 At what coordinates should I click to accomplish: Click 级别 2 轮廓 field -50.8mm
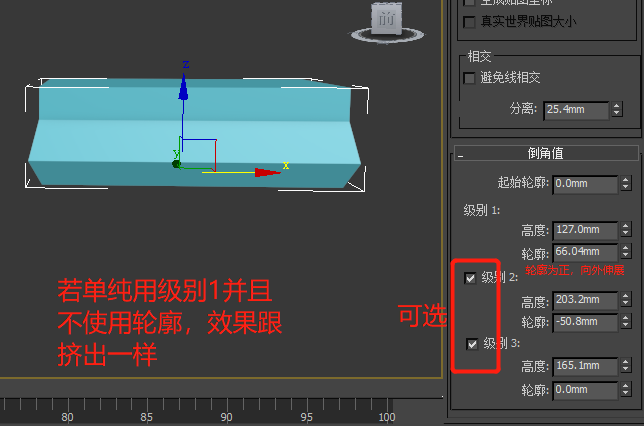pos(585,322)
